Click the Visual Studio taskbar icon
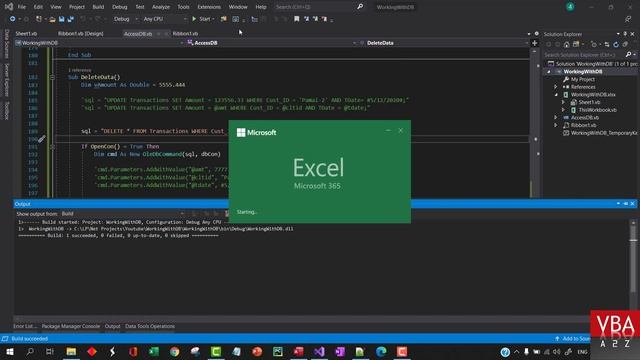The image size is (640, 360). (x=319, y=351)
